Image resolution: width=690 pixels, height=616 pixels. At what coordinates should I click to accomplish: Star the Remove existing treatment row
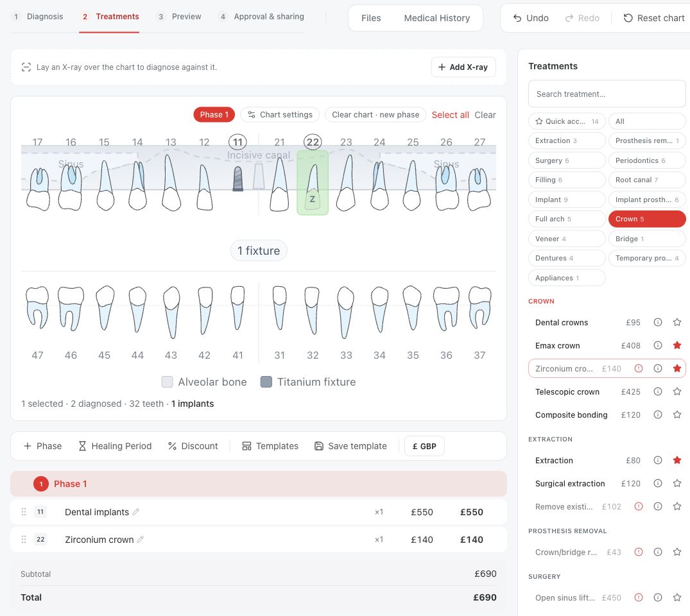click(677, 506)
